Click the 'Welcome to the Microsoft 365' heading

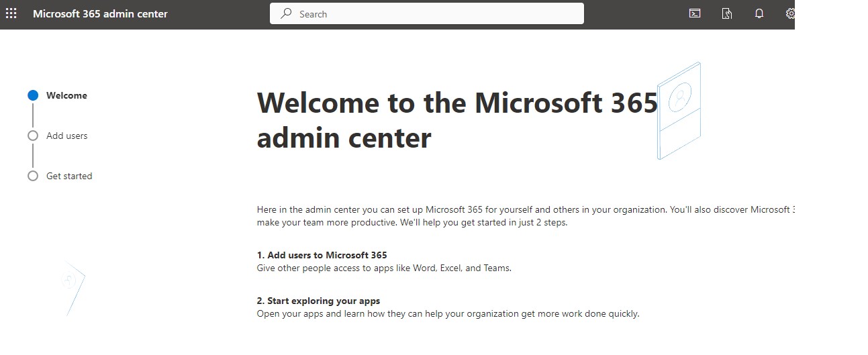(x=457, y=120)
